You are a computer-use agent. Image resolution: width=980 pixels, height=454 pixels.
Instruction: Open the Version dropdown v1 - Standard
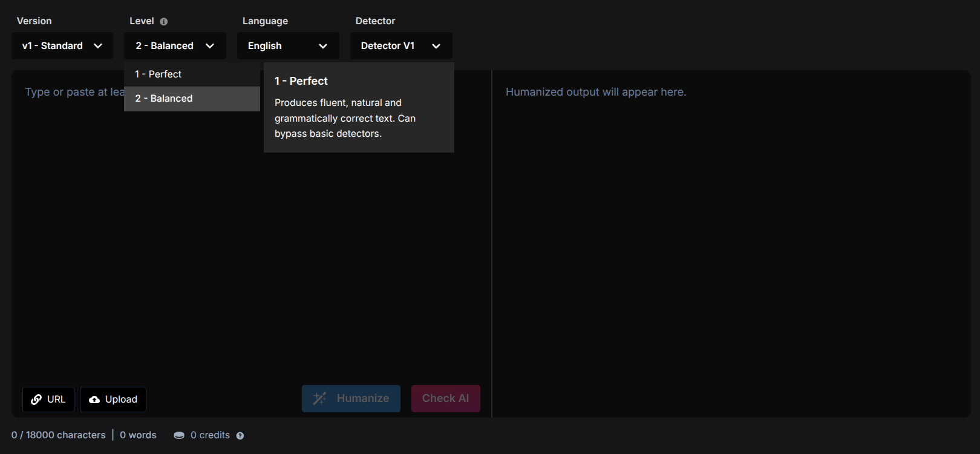62,46
